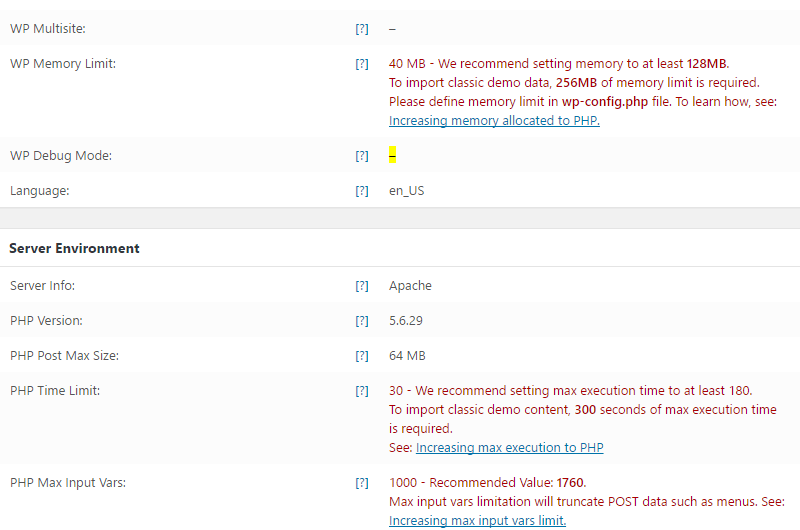Open the WP Memory Limit help tooltip icon

click(362, 64)
